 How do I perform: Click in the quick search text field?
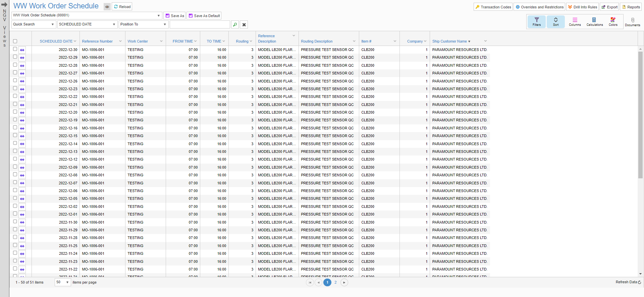click(200, 24)
